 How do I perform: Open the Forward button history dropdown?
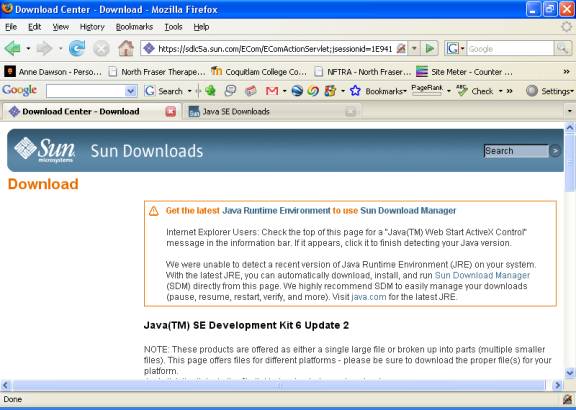tap(61, 48)
